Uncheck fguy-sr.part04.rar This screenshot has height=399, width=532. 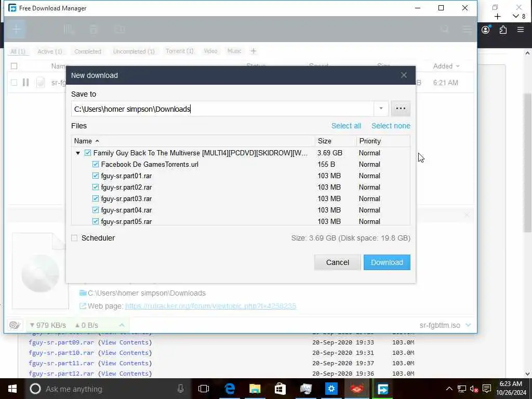click(96, 210)
